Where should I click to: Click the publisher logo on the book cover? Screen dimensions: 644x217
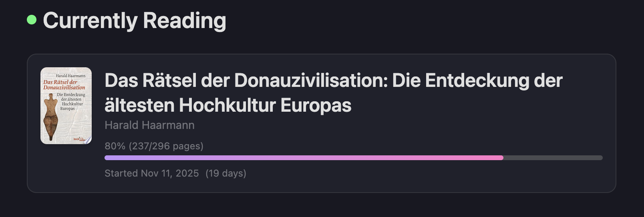click(78, 139)
